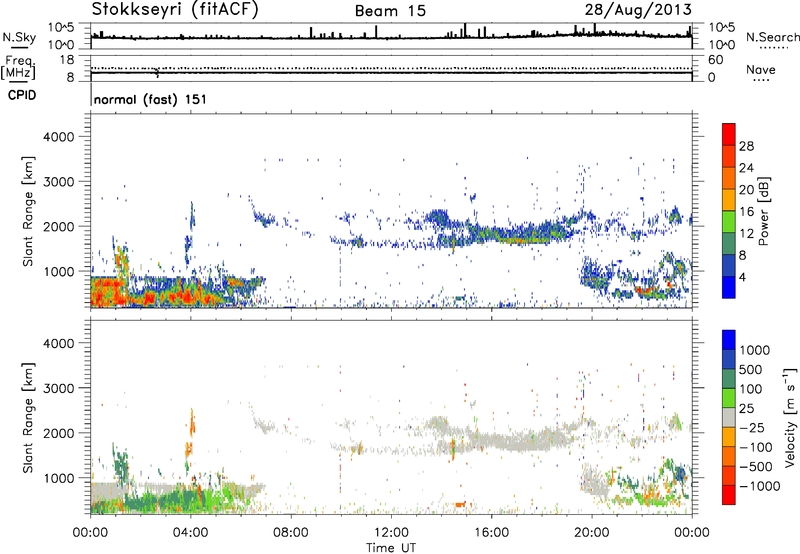The width and height of the screenshot is (800, 554).
Task: Pick the red top segment of power colorbar
Action: tap(729, 135)
